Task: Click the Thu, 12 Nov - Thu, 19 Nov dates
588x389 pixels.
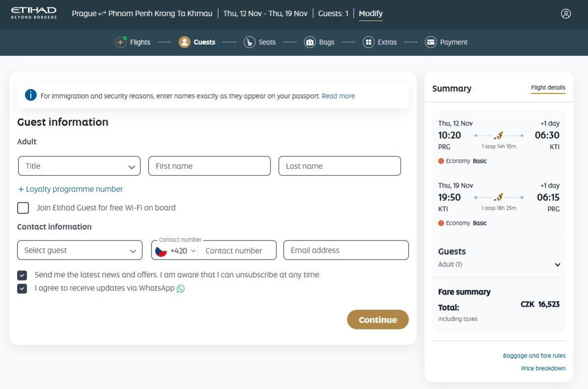Action: (x=266, y=13)
